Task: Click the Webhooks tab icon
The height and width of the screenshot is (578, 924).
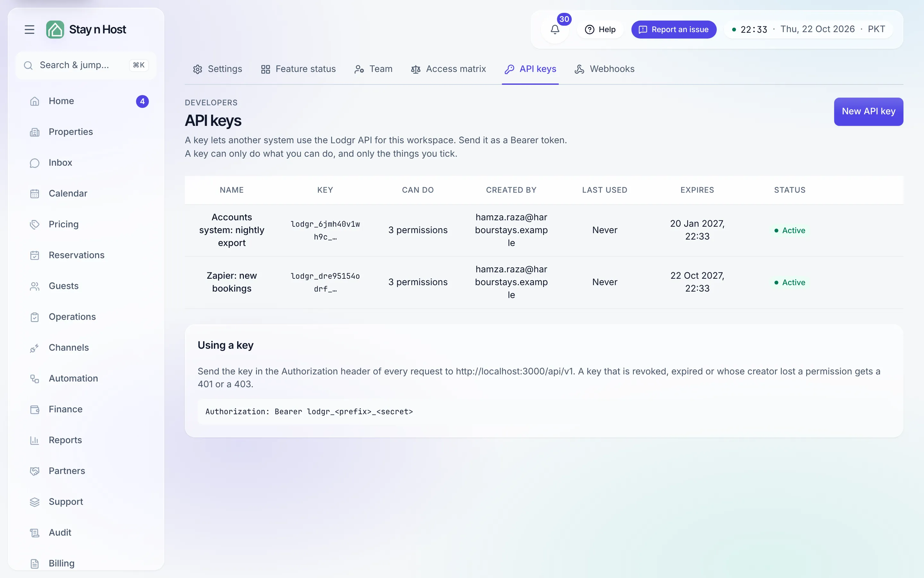Action: click(579, 69)
